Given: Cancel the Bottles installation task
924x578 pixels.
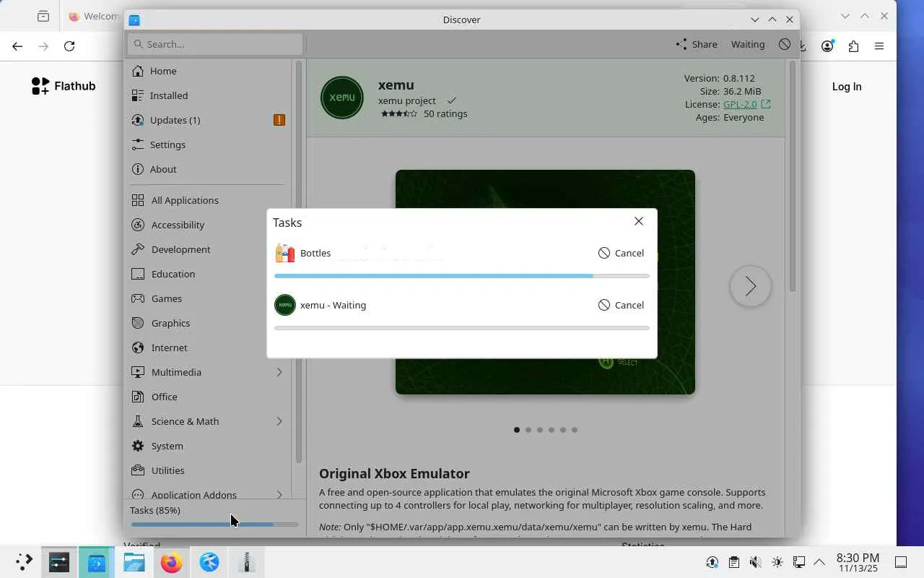Looking at the screenshot, I should pos(621,253).
